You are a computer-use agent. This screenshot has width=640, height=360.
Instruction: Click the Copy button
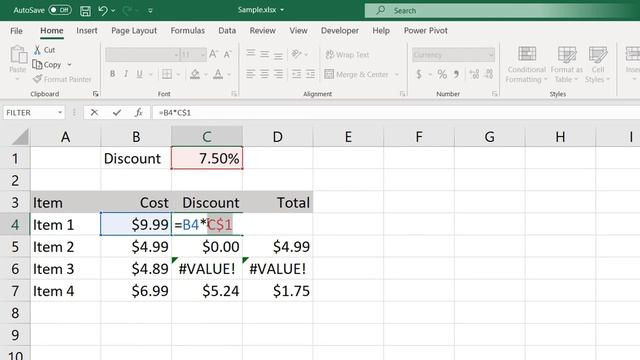coord(47,64)
